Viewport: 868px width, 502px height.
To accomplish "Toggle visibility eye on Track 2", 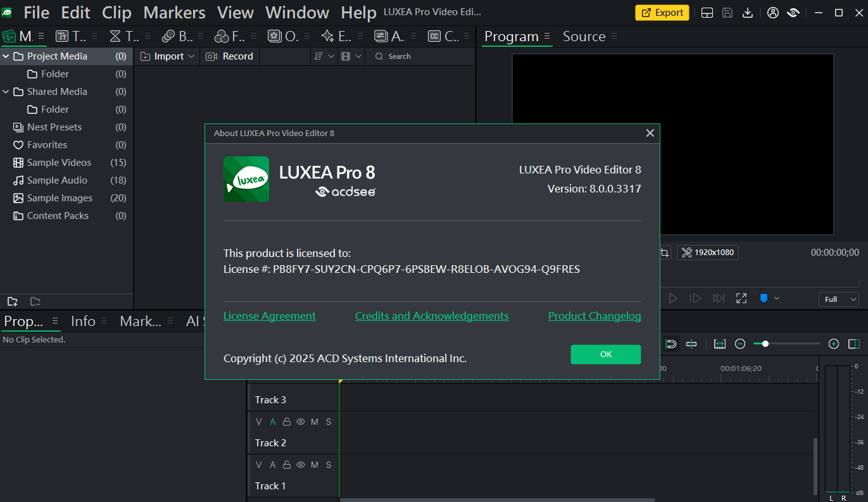I will click(x=301, y=422).
